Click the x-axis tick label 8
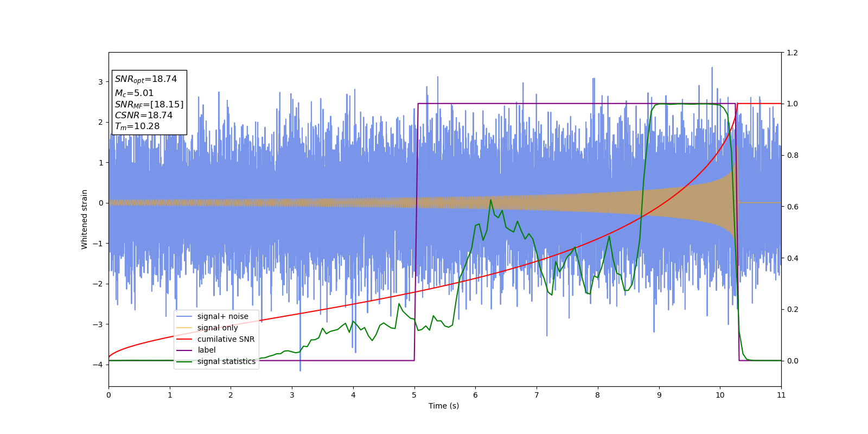 pos(598,395)
